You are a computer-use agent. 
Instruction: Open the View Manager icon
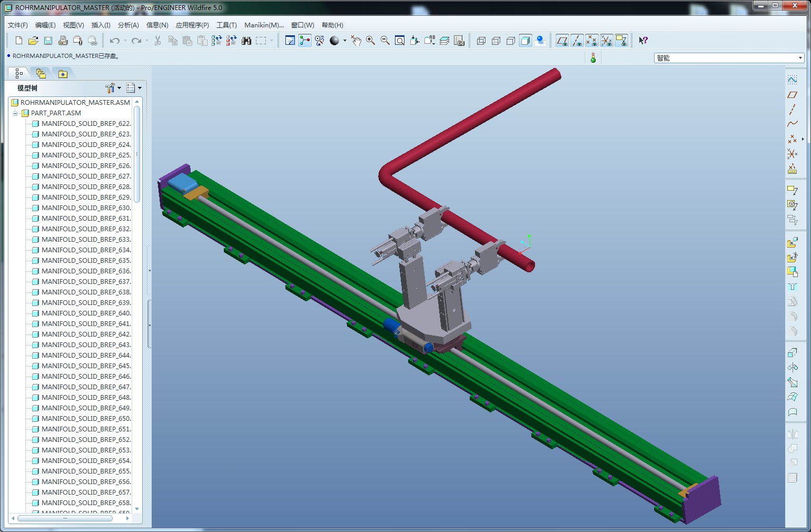pos(459,41)
